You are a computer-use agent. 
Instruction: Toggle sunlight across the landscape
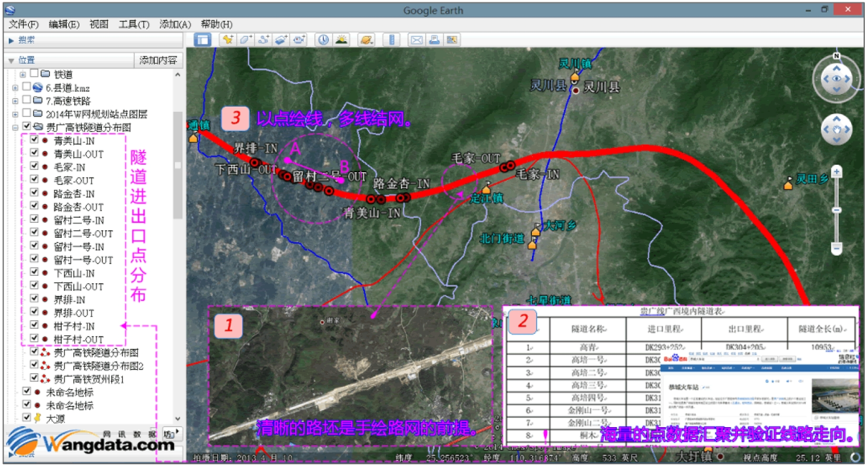342,40
